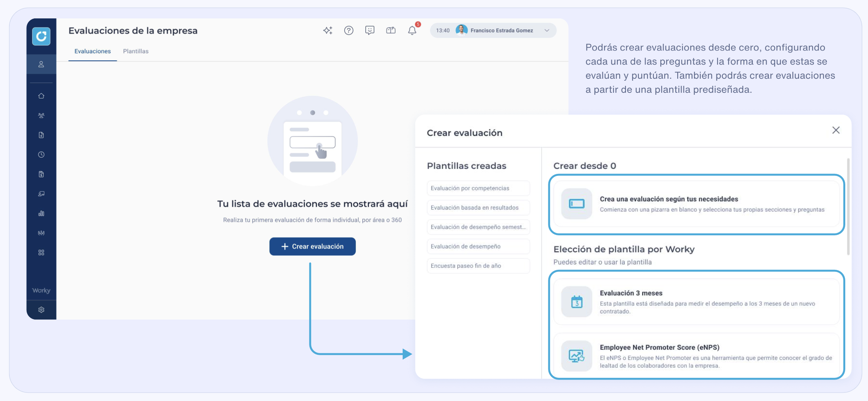Viewport: 868px width, 401px height.
Task: Select Encuesta paseo fin de año template
Action: click(478, 266)
